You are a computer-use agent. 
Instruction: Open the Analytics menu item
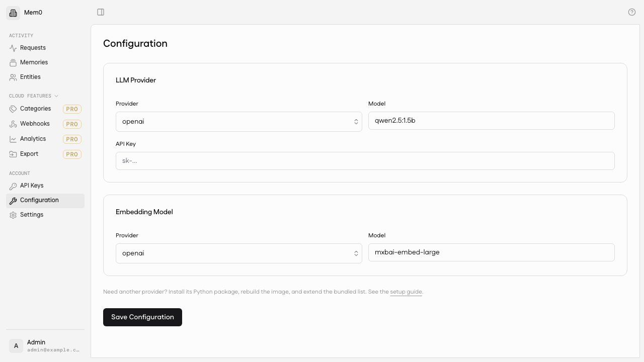[45, 139]
